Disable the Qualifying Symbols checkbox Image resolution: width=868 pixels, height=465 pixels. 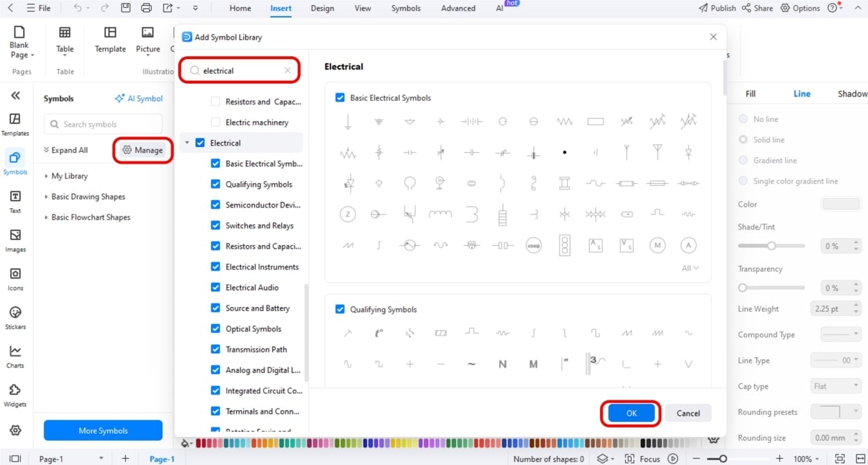point(339,309)
